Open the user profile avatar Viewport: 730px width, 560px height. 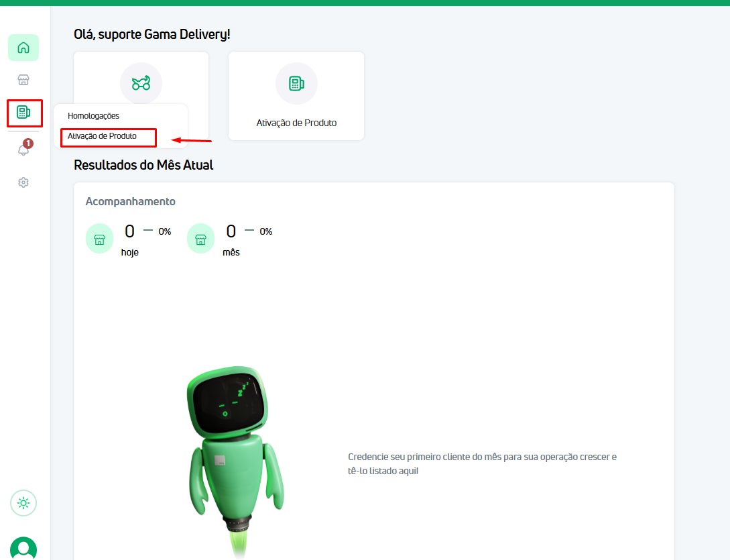(x=23, y=548)
